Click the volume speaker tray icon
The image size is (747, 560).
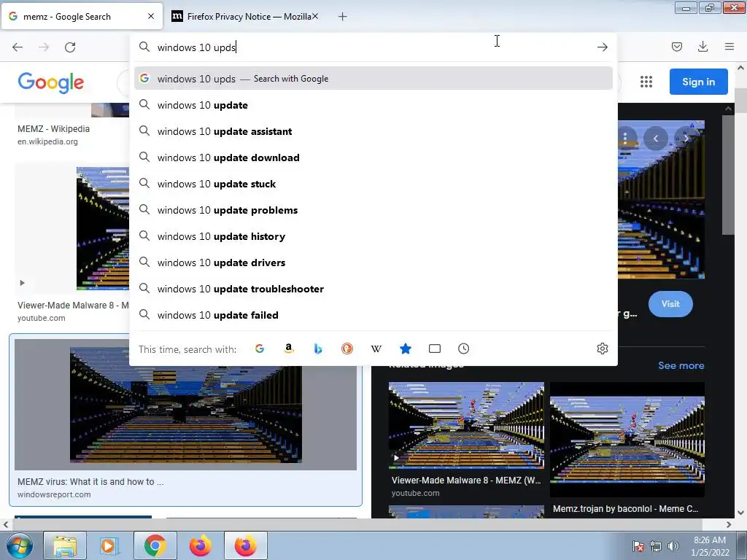click(673, 546)
